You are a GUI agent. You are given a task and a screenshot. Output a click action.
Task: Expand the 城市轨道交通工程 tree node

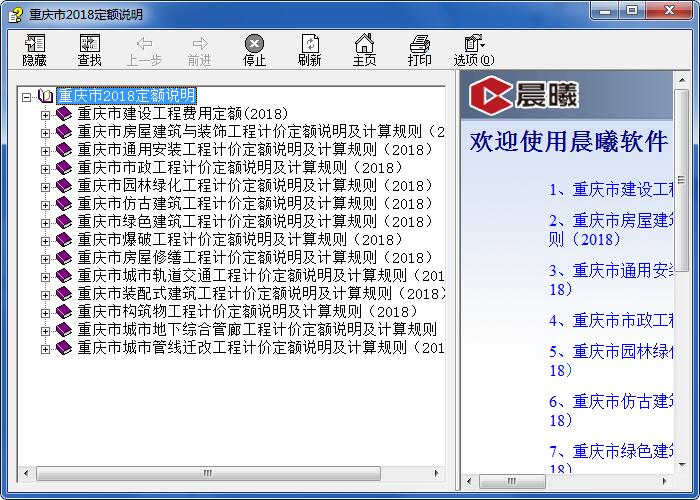[45, 277]
